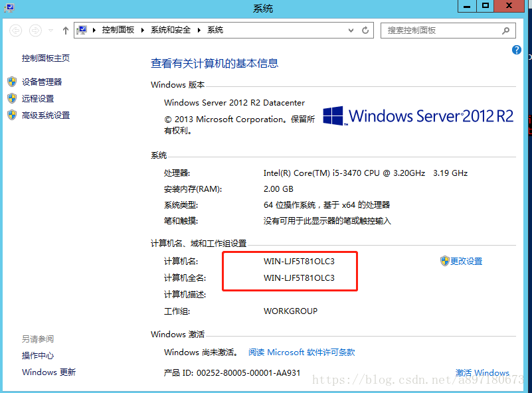
Task: Click the Windows Server 2012 R2 logo
Action: (x=418, y=116)
